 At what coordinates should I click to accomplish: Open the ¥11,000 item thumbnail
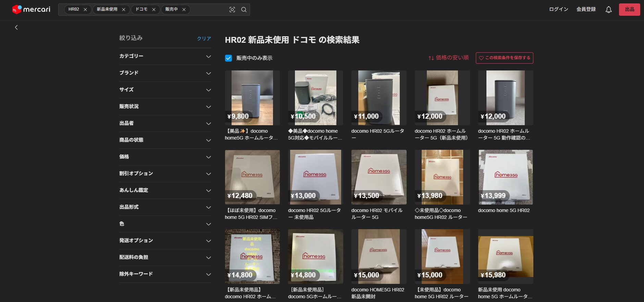point(379,98)
